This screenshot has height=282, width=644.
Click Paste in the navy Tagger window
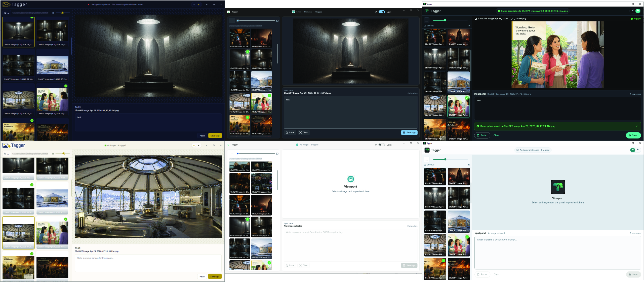coord(202,136)
